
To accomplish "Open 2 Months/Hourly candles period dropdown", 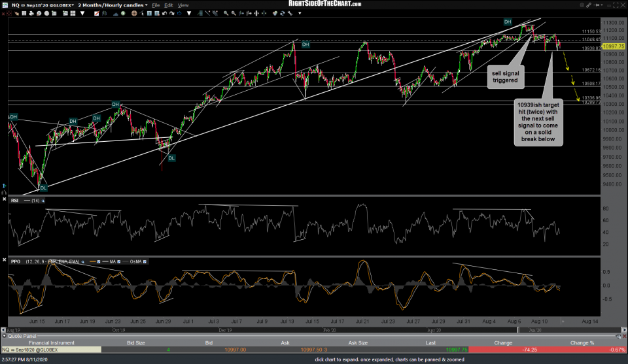I will pos(146,5).
